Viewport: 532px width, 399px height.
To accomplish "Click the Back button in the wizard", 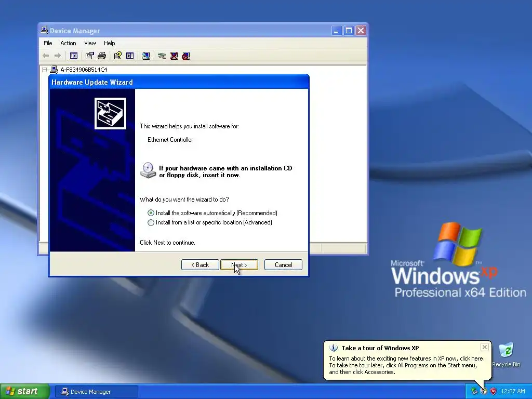I will tap(200, 264).
